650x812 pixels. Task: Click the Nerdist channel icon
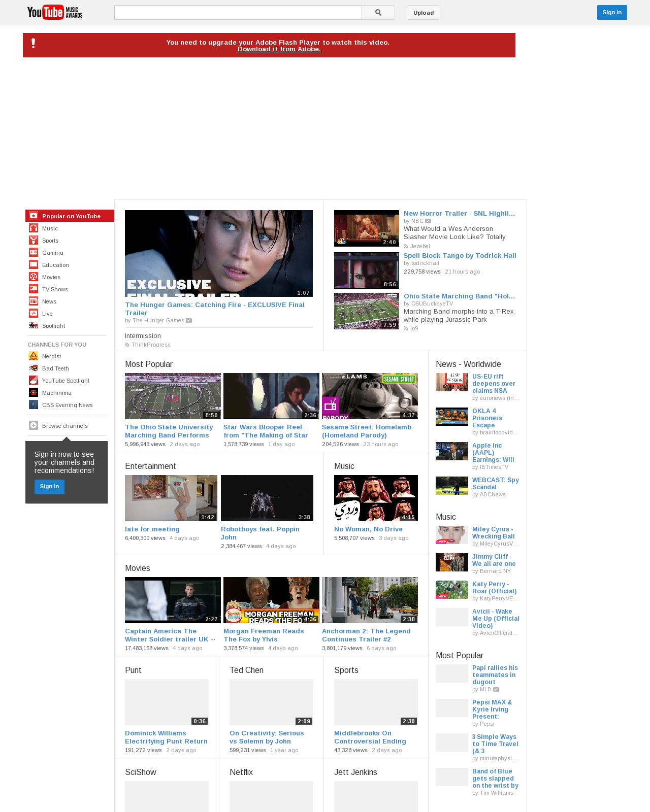(x=34, y=356)
